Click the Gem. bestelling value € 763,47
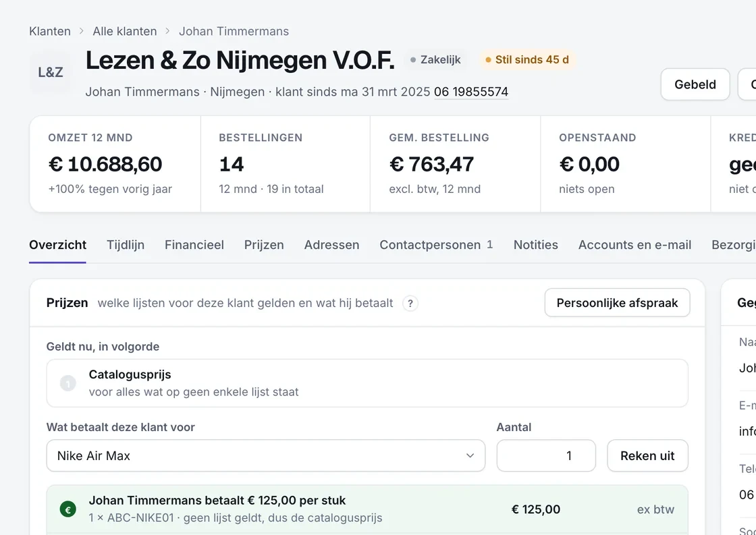 (431, 165)
